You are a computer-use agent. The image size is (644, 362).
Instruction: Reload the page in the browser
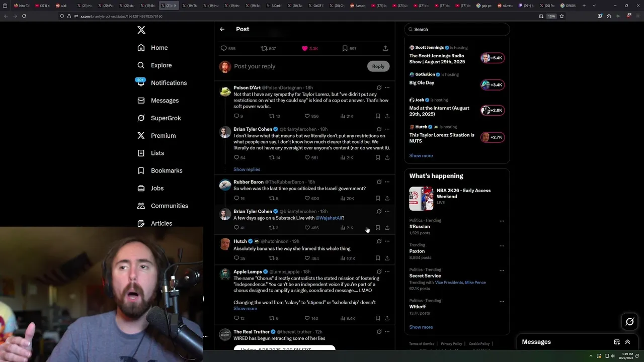24,16
